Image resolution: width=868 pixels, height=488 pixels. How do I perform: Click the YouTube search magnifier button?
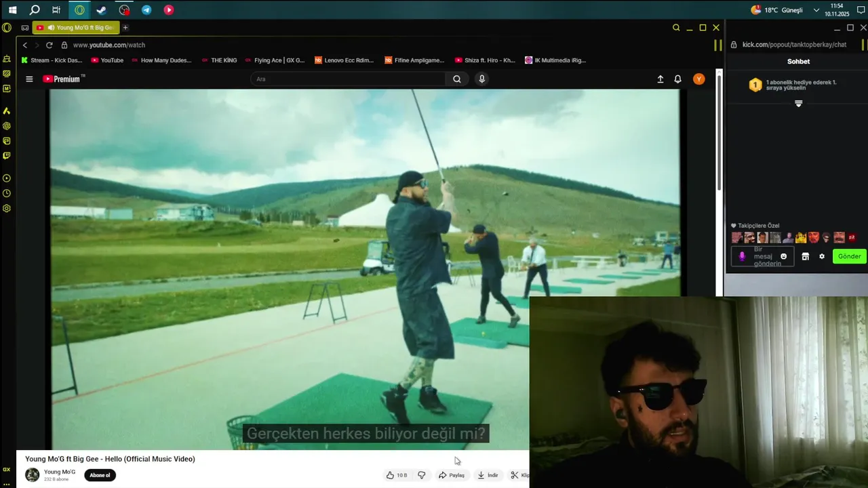click(457, 79)
